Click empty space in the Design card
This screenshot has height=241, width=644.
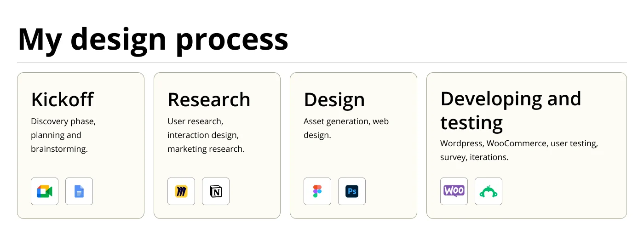click(368, 159)
